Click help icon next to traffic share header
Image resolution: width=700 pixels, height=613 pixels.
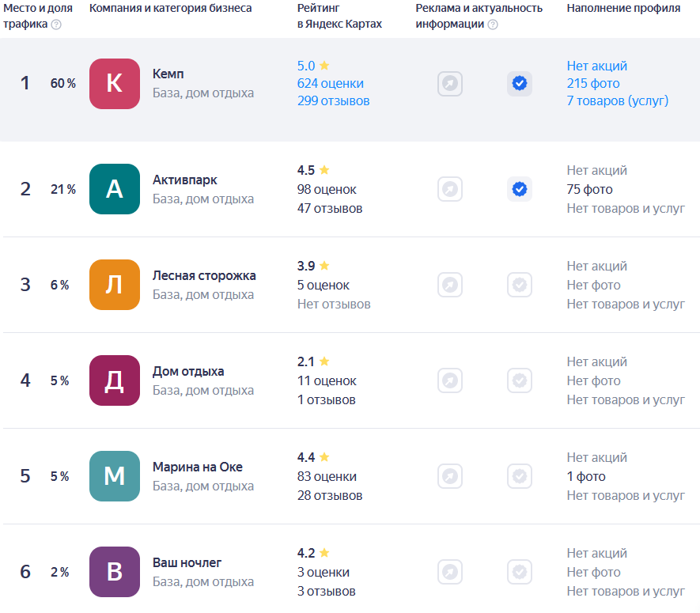click(x=56, y=25)
